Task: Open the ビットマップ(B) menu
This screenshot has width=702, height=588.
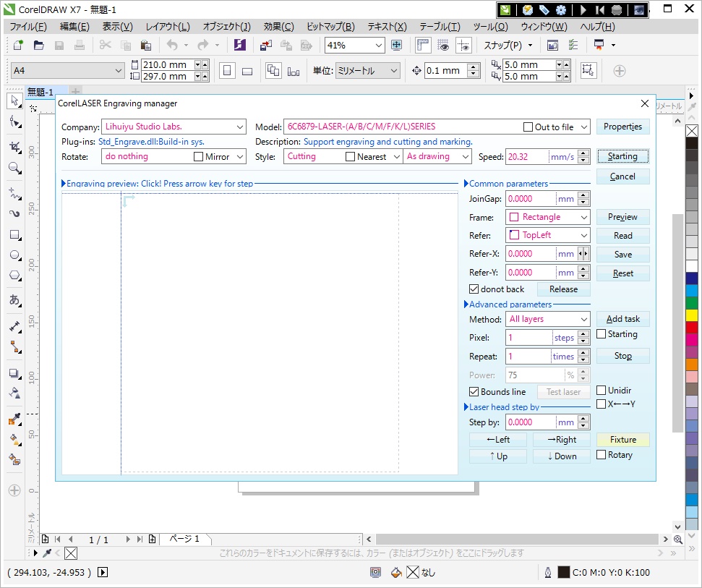Action: coord(330,27)
